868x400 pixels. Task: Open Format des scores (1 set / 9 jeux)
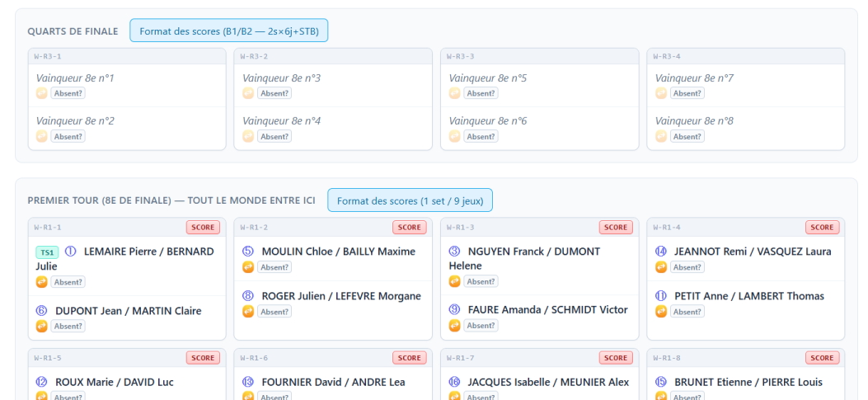[x=411, y=200]
